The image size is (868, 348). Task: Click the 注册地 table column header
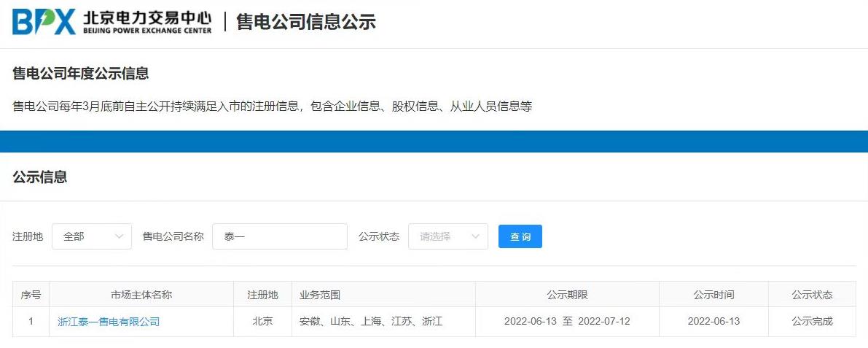(262, 295)
